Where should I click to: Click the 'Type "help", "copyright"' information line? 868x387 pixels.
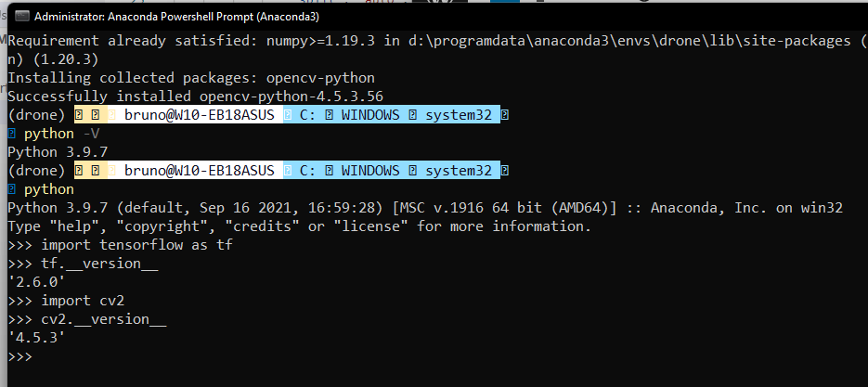point(297,226)
